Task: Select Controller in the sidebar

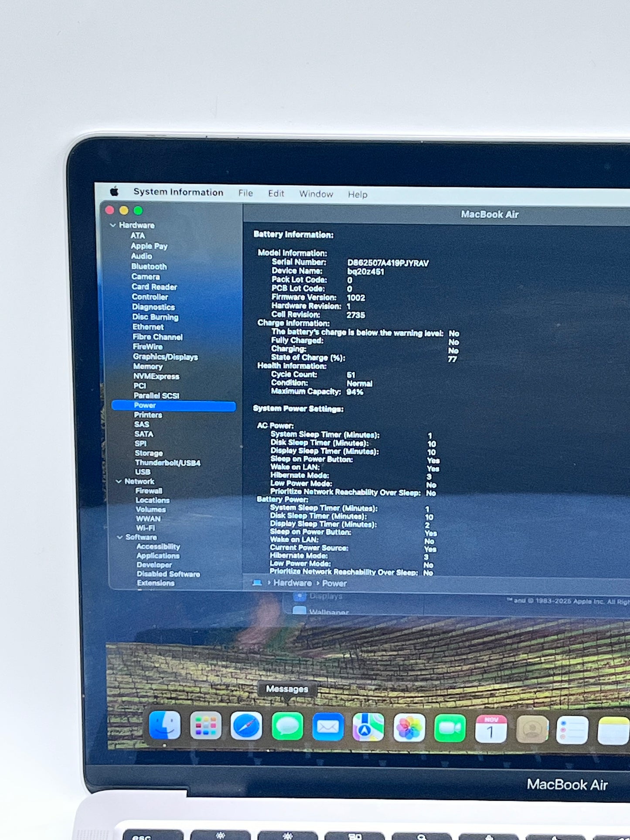Action: point(150,296)
